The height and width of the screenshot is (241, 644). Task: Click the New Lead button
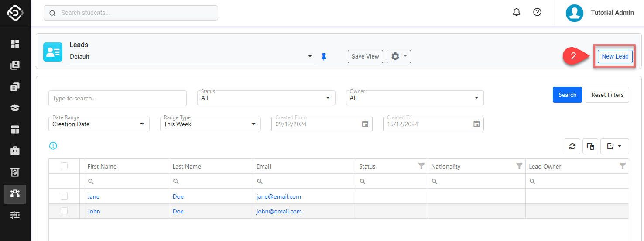click(615, 56)
